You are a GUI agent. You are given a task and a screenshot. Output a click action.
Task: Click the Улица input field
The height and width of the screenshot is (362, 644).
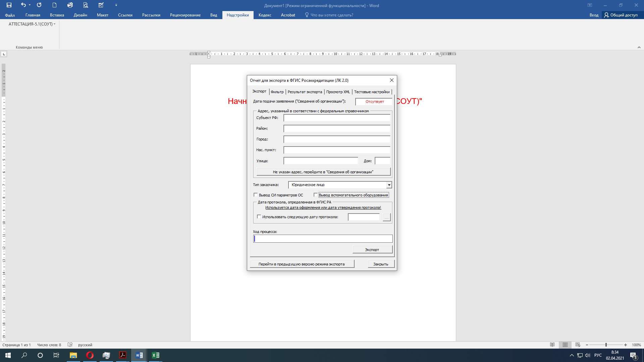pos(321,161)
